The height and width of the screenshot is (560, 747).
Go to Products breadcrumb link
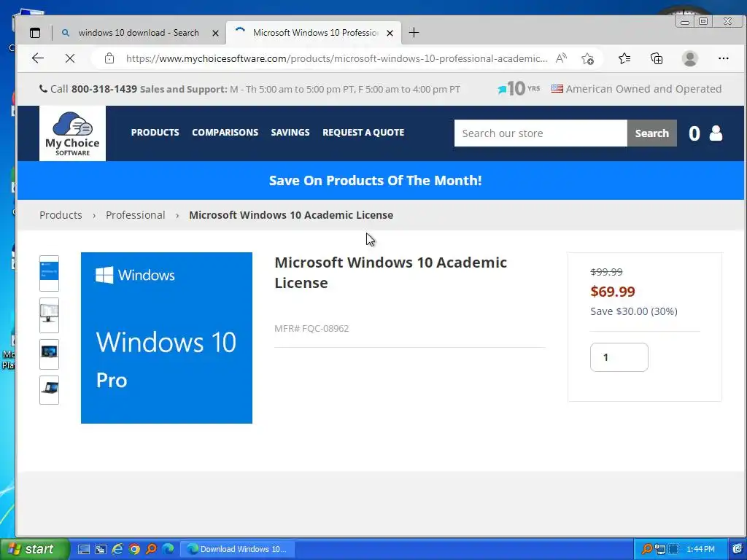[x=61, y=215]
